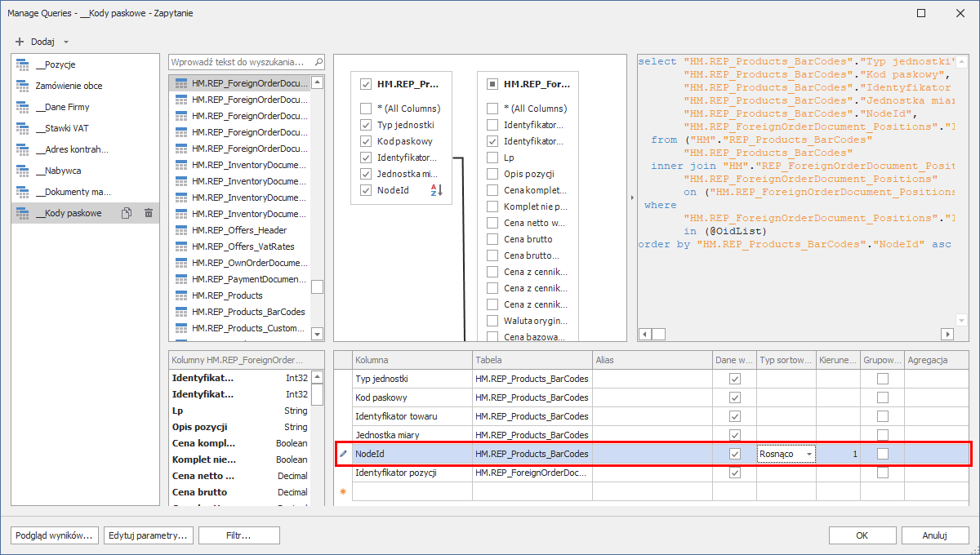Click the copy icon next to __Kody paskowe
The image size is (980, 555).
click(127, 213)
